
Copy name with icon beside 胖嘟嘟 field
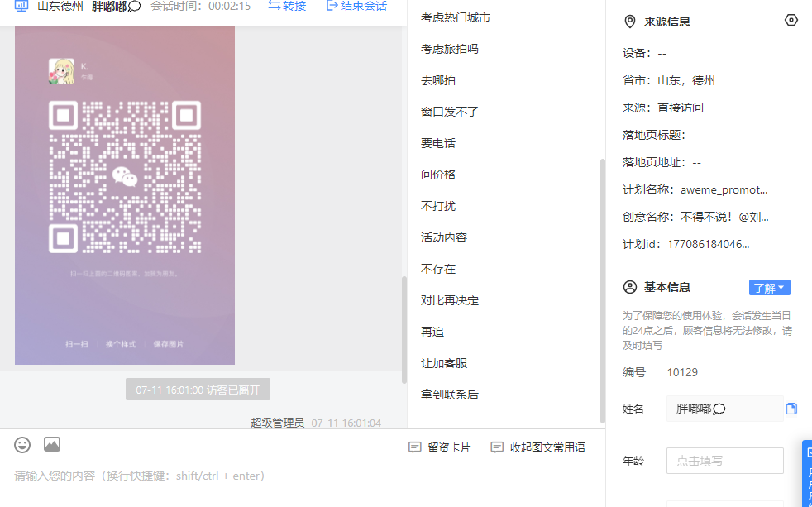click(x=791, y=409)
